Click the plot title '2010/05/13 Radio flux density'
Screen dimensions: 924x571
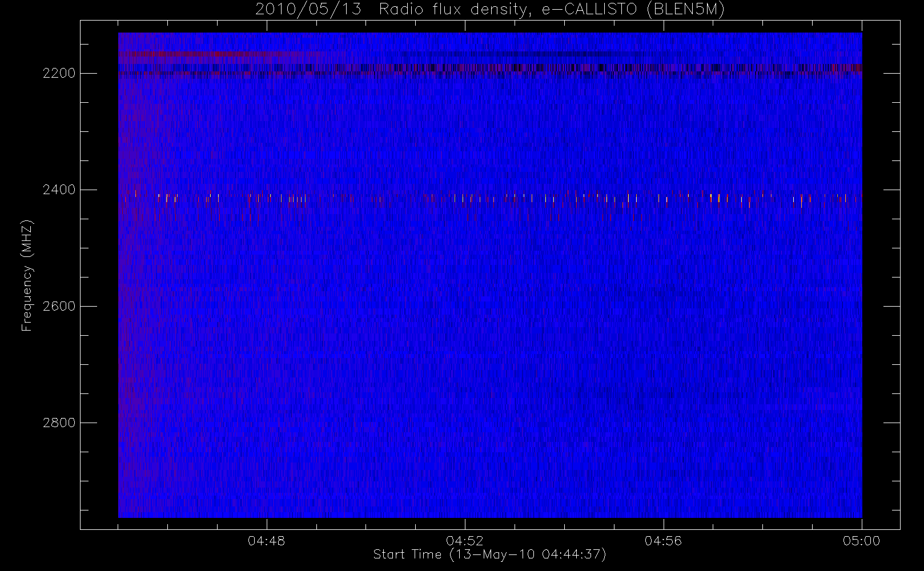pos(489,10)
